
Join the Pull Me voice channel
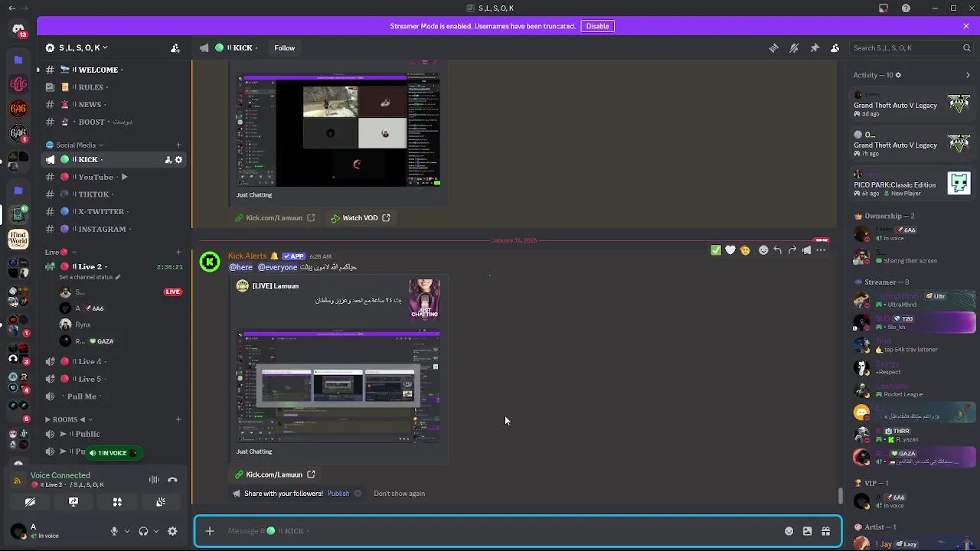coord(115,396)
